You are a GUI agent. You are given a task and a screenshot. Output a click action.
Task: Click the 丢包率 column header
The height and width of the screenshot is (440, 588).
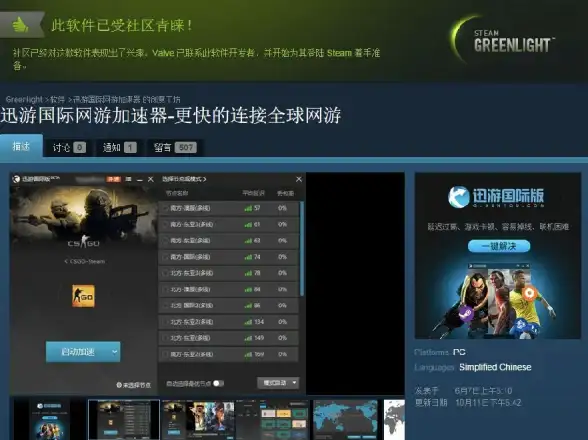coord(285,193)
